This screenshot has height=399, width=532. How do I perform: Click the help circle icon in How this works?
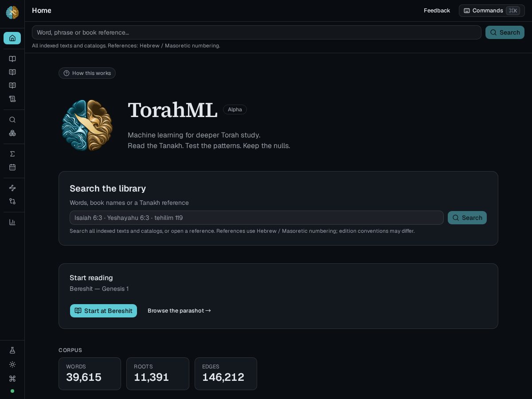(66, 73)
